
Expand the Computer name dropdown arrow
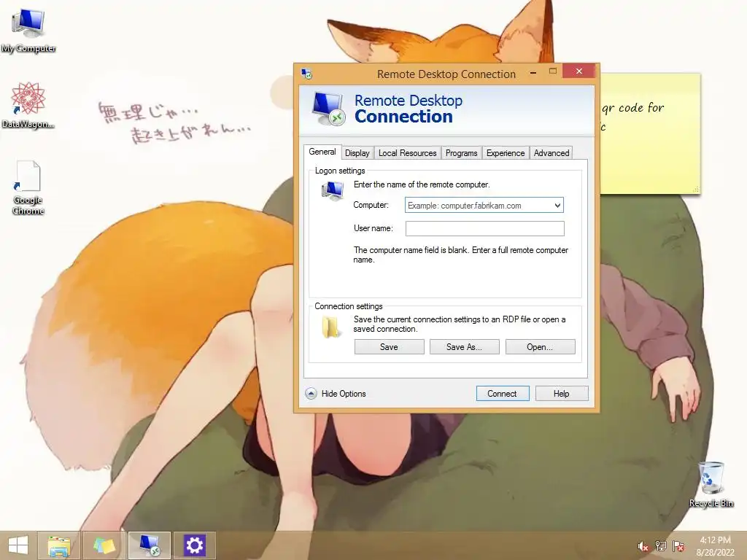point(557,206)
